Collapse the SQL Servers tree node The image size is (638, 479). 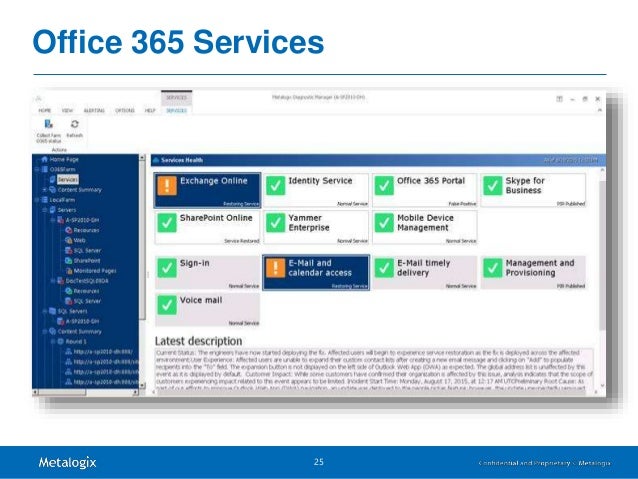(x=45, y=311)
